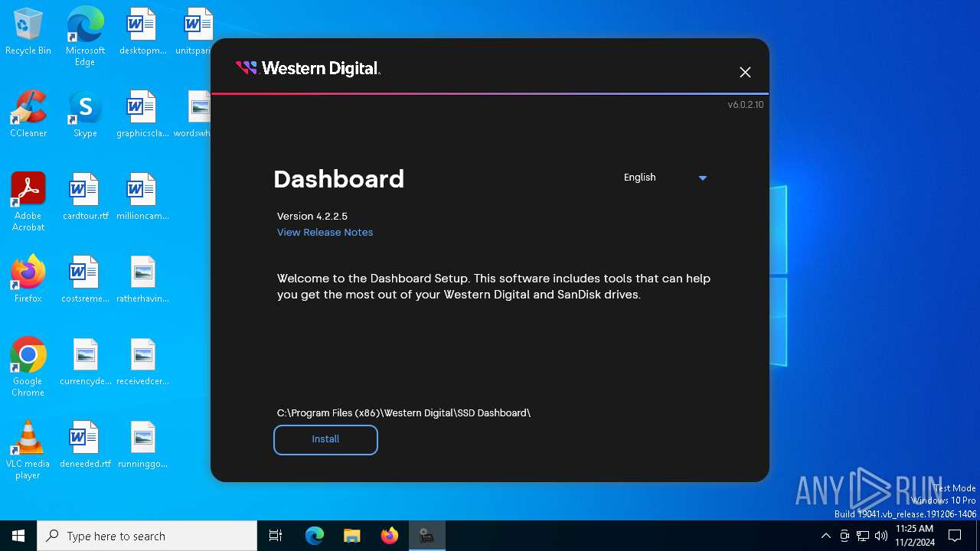Viewport: 980px width, 551px height.
Task: Select costsreme... Word document icon
Action: [85, 280]
